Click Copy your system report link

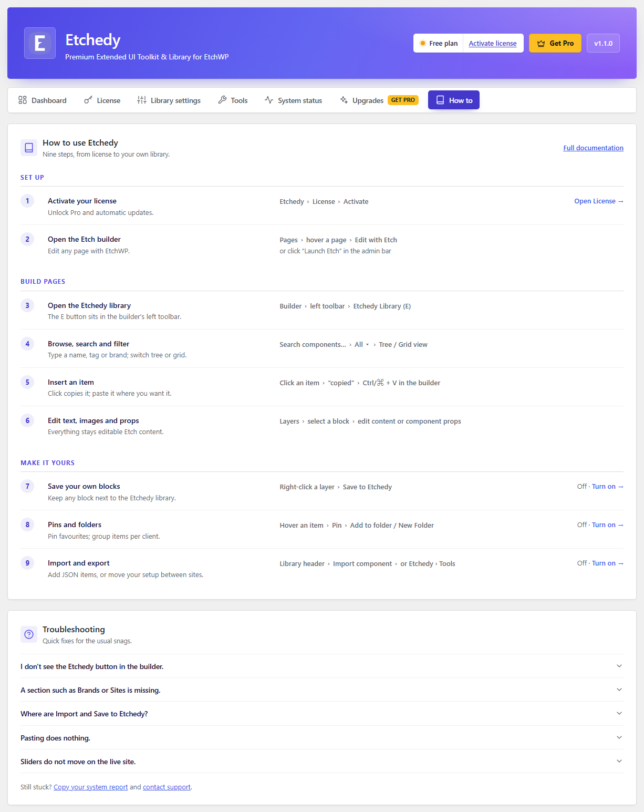pos(91,787)
